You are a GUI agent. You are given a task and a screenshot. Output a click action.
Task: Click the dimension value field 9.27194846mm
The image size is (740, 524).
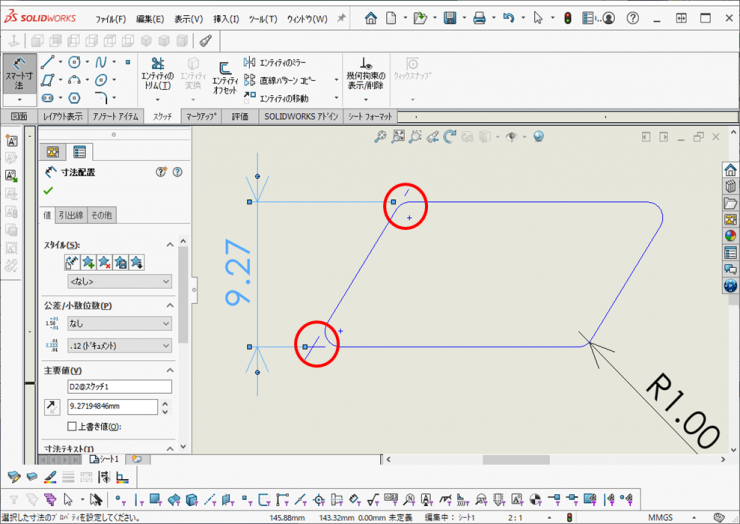pyautogui.click(x=112, y=406)
